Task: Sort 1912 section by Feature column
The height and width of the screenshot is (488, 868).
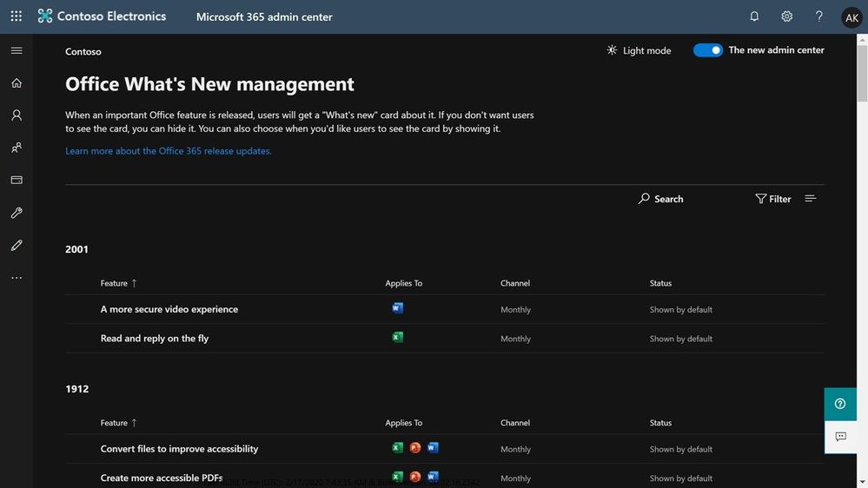Action: 118,422
